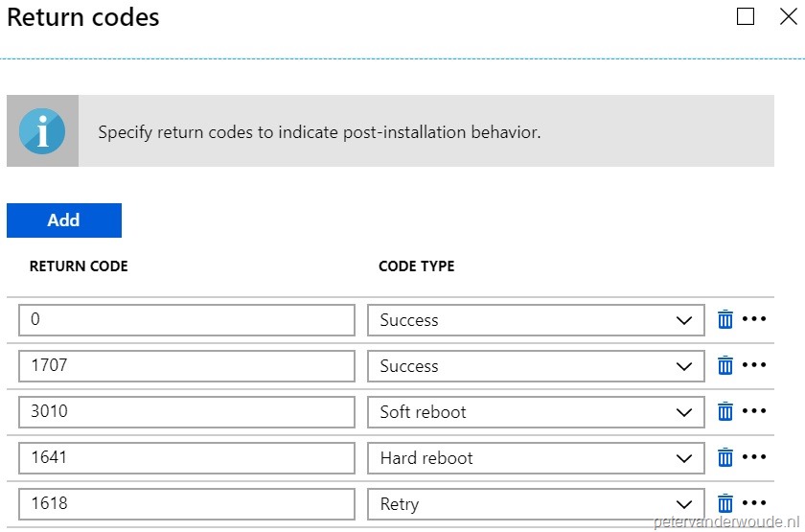Expand the Hard reboot dropdown
Screen dimensions: 805x532
pyautogui.click(x=536, y=458)
